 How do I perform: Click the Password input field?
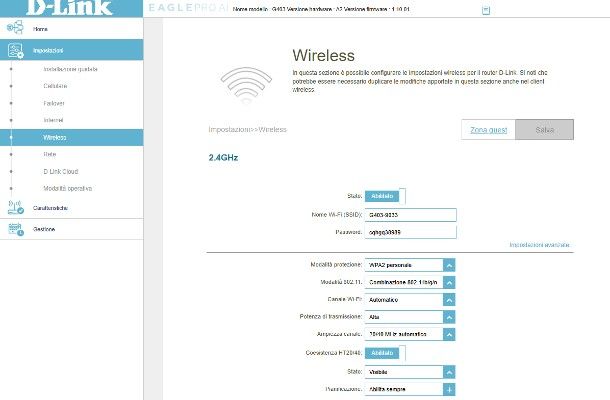410,232
